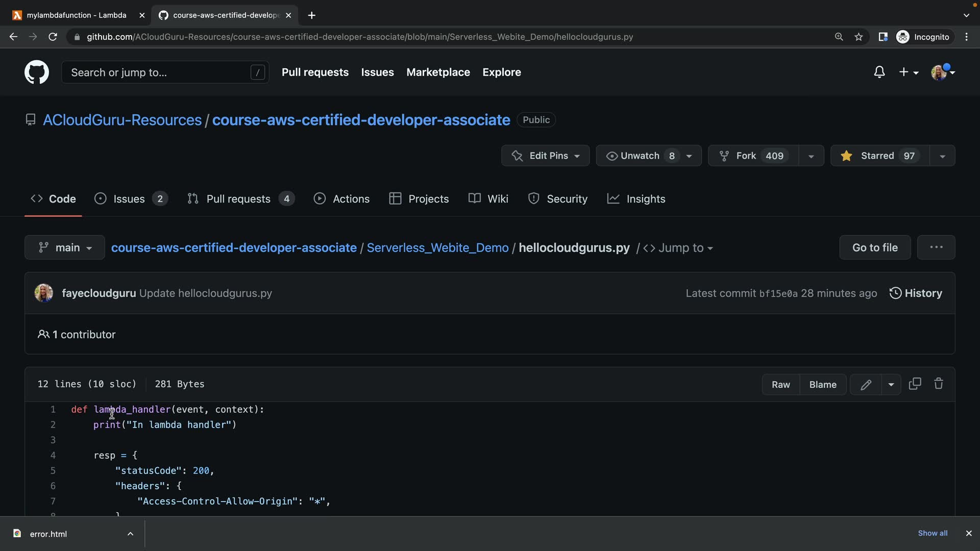Reload the browser page
Viewport: 980px width, 551px height.
pyautogui.click(x=53, y=37)
